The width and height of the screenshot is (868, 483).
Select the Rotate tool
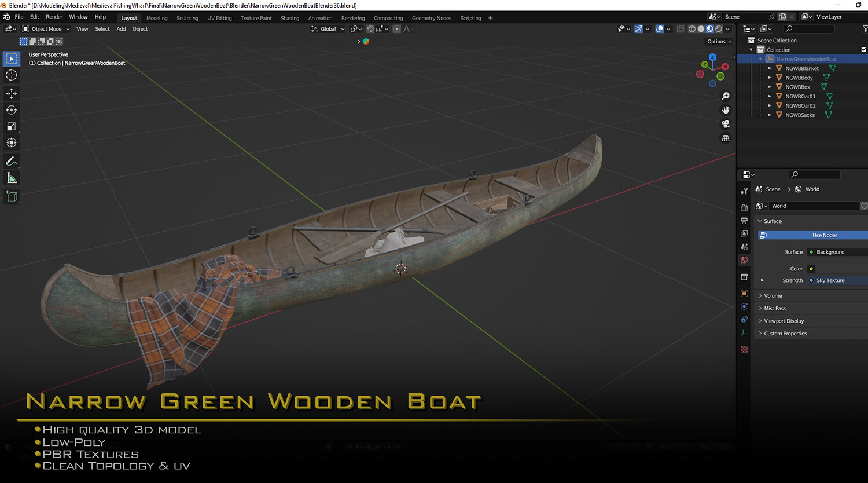pos(12,110)
